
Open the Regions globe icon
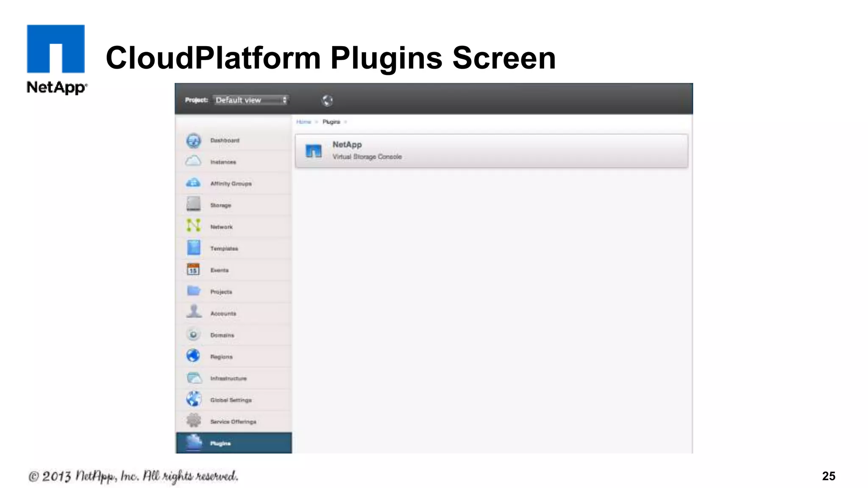tap(193, 356)
